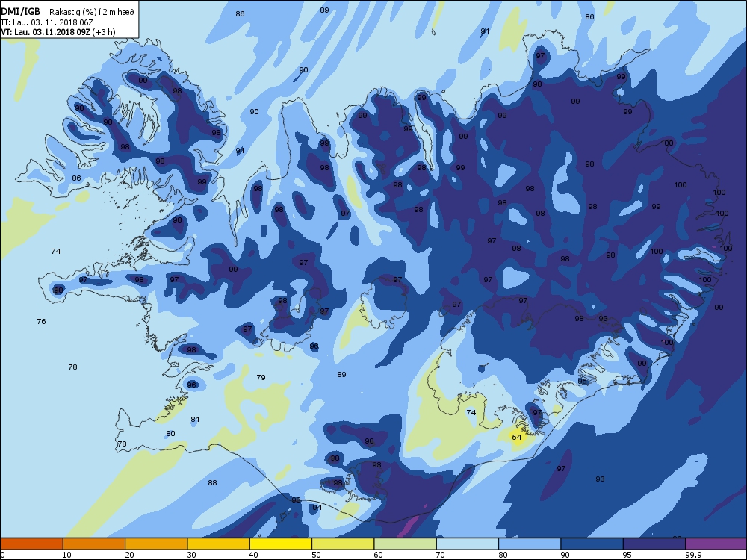The height and width of the screenshot is (560, 747).
Task: Select the 70 legend tick label
Action: click(x=441, y=554)
